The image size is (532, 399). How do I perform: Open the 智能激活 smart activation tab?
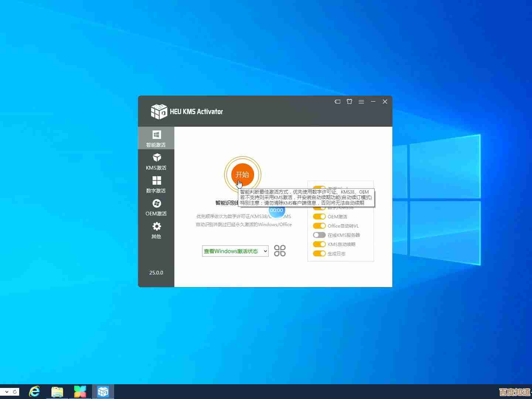pyautogui.click(x=156, y=138)
